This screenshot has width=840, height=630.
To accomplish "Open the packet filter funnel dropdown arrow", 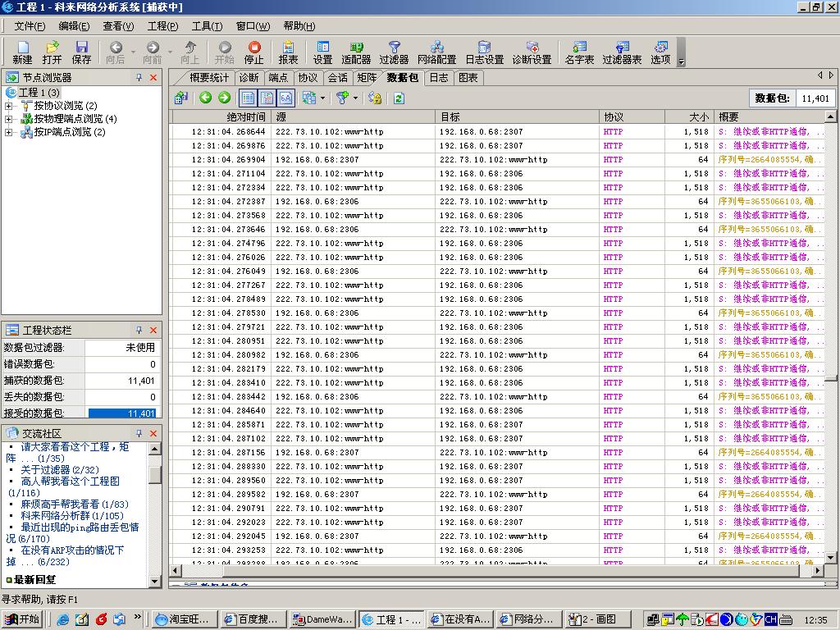I will coord(355,98).
